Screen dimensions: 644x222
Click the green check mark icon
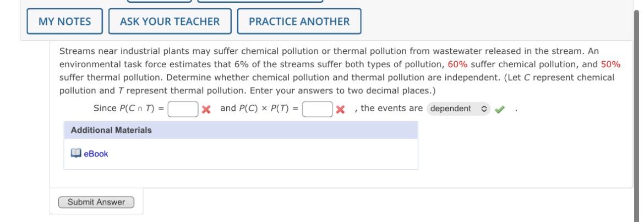(x=499, y=109)
